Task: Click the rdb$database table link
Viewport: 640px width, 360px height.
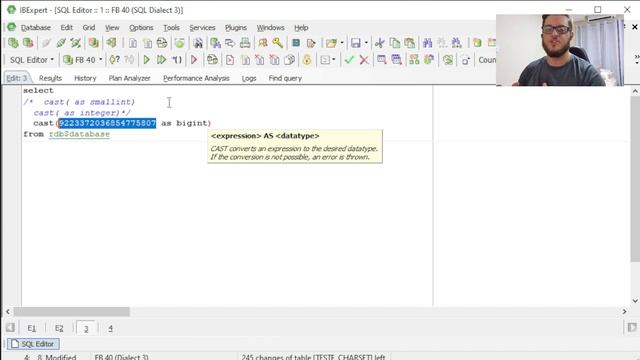Action: coord(79,134)
